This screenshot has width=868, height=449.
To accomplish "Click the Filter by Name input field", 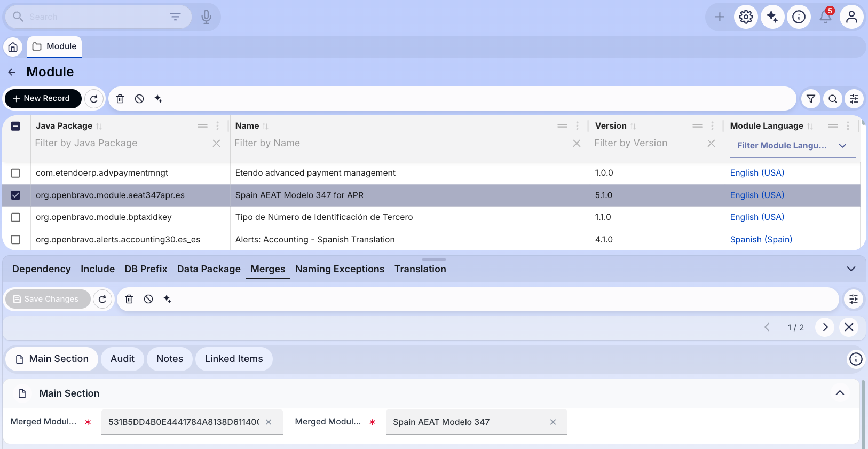I will [x=401, y=143].
